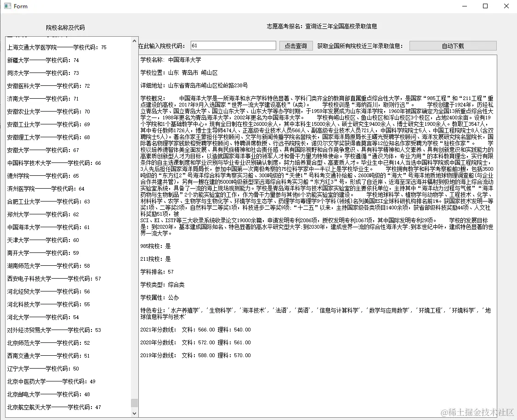Select 安徽大学 code 67 row

click(43, 150)
